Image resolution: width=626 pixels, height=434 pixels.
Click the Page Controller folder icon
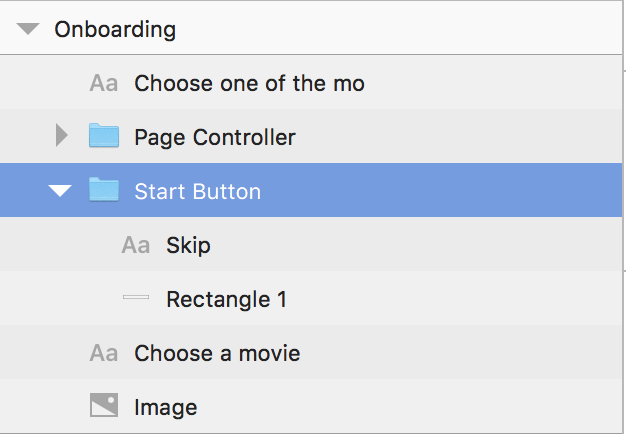click(104, 135)
